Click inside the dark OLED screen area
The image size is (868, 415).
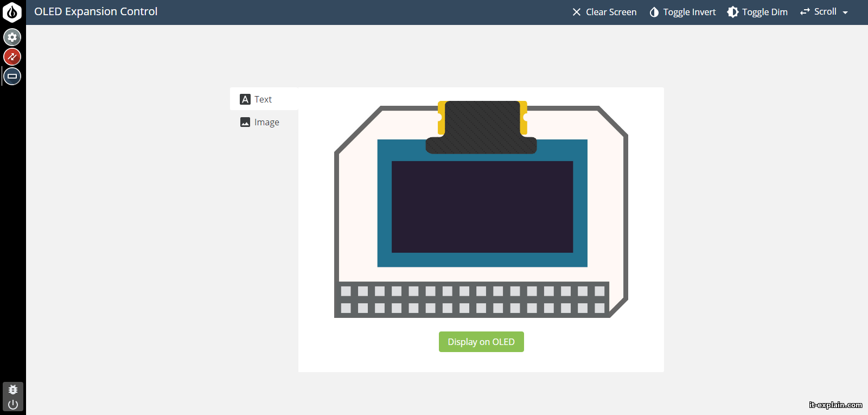pyautogui.click(x=482, y=207)
